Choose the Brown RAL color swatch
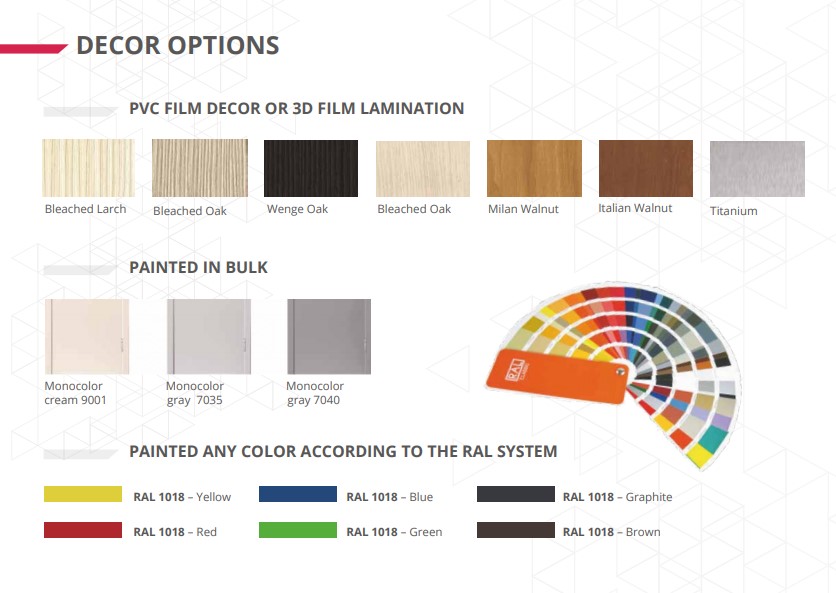This screenshot has width=836, height=593. coord(516,530)
